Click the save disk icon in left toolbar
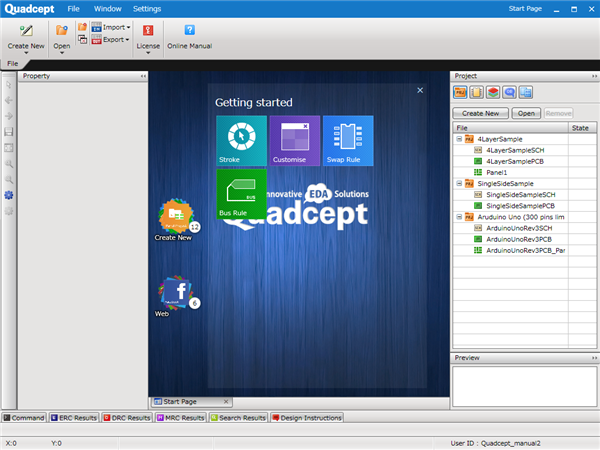This screenshot has width=600, height=450. (x=9, y=132)
